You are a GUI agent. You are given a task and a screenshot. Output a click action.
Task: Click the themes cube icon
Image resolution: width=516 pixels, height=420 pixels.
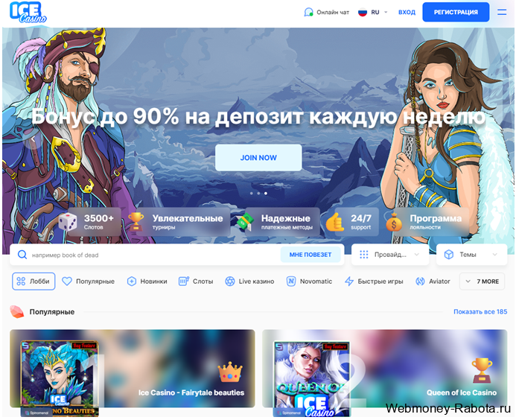448,255
